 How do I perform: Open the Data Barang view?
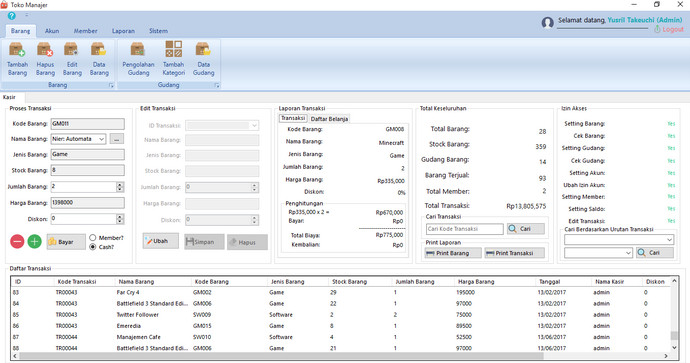(x=99, y=59)
